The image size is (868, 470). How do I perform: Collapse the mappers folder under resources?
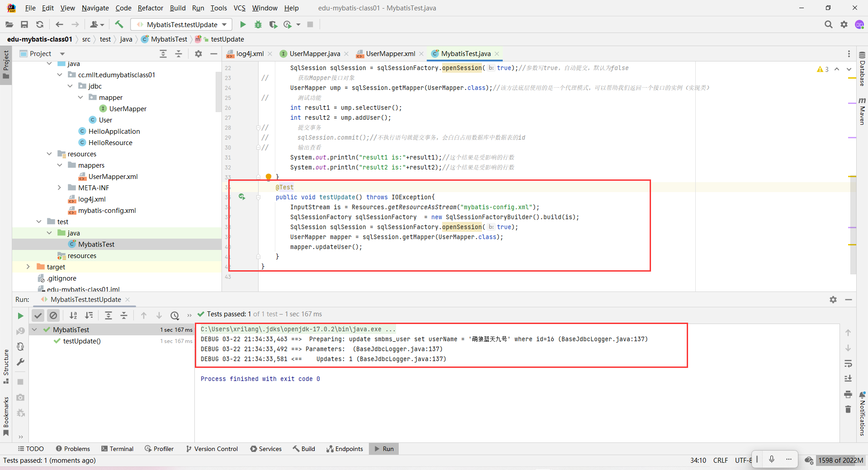tap(60, 165)
